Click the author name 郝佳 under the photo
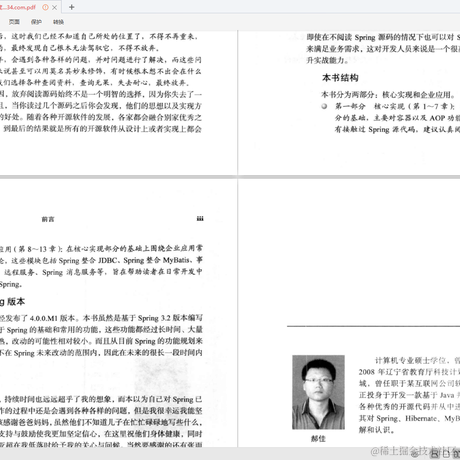The image size is (460, 460). click(x=318, y=439)
